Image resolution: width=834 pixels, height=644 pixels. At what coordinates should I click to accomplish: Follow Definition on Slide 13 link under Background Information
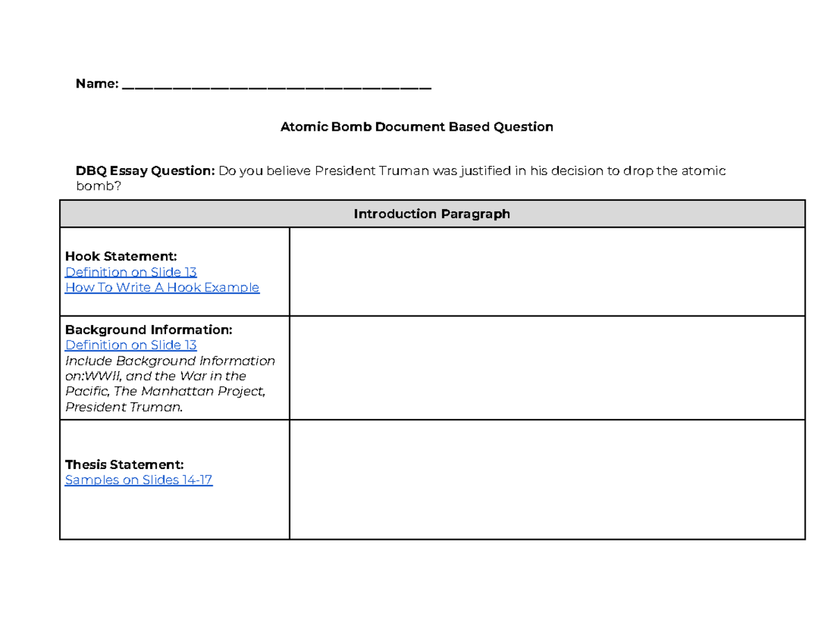131,345
